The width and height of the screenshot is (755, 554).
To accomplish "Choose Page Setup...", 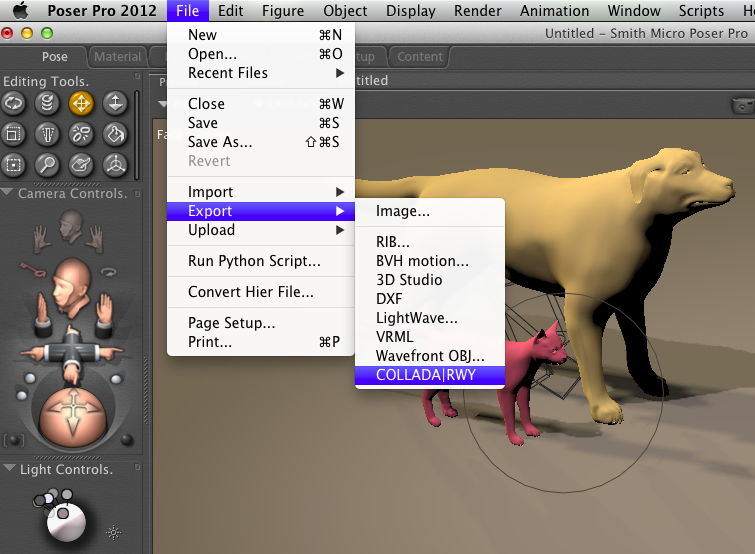I will [261, 323].
